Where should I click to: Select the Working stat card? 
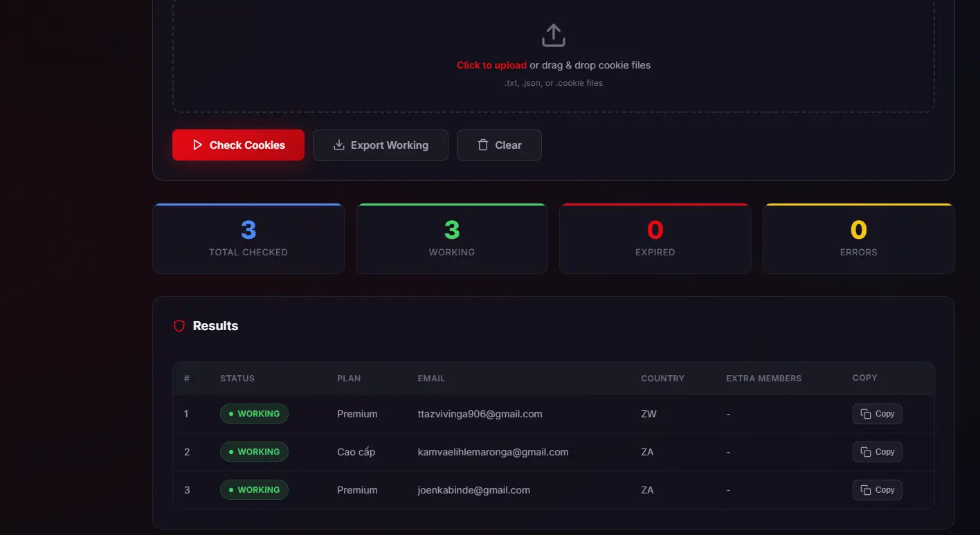452,239
